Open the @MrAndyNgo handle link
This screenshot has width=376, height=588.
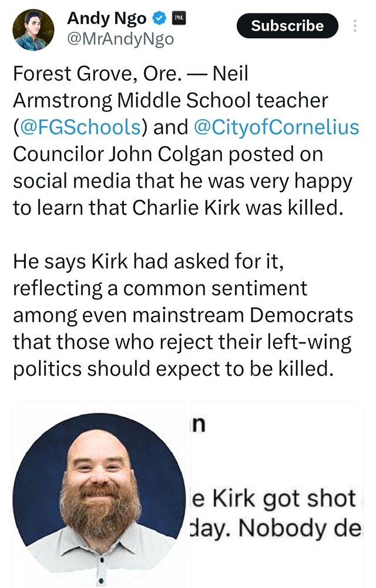120,39
